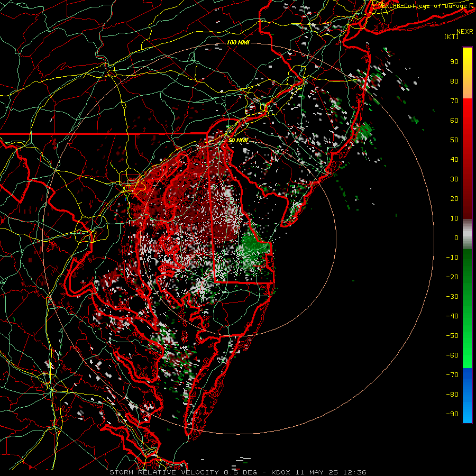
Task: Click the blue segment of the color bar
Action: click(467, 396)
